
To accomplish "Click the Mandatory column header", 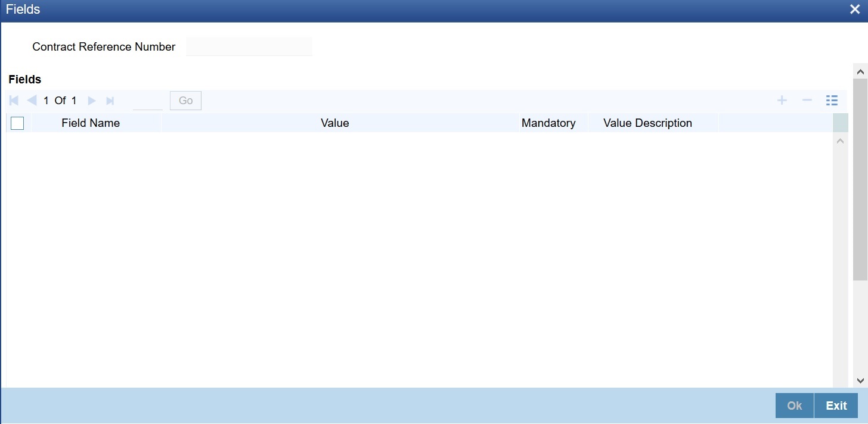I will click(x=548, y=123).
